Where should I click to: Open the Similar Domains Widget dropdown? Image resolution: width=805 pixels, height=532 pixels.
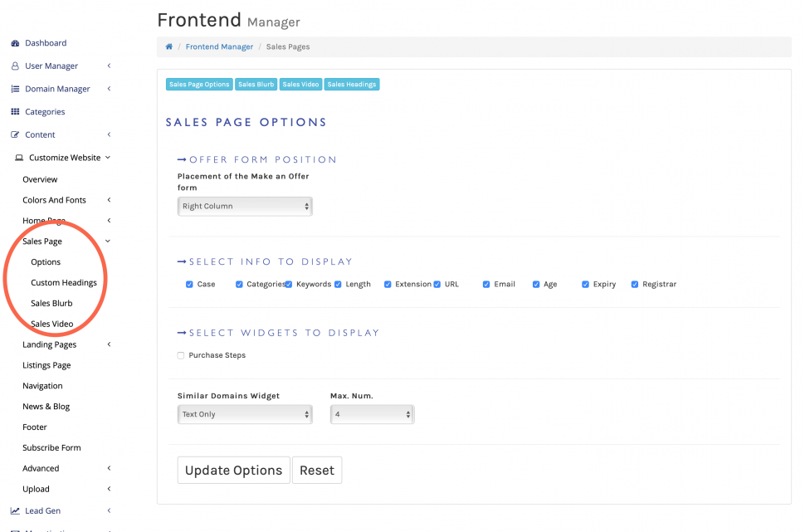coord(245,414)
